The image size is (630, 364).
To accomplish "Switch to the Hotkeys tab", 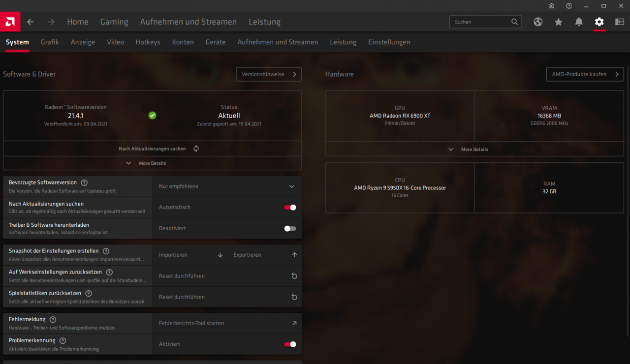I will [148, 42].
